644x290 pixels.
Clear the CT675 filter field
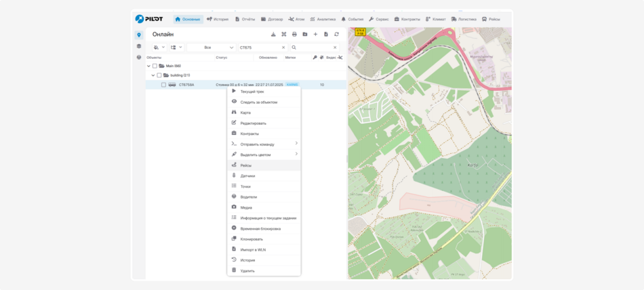(283, 47)
